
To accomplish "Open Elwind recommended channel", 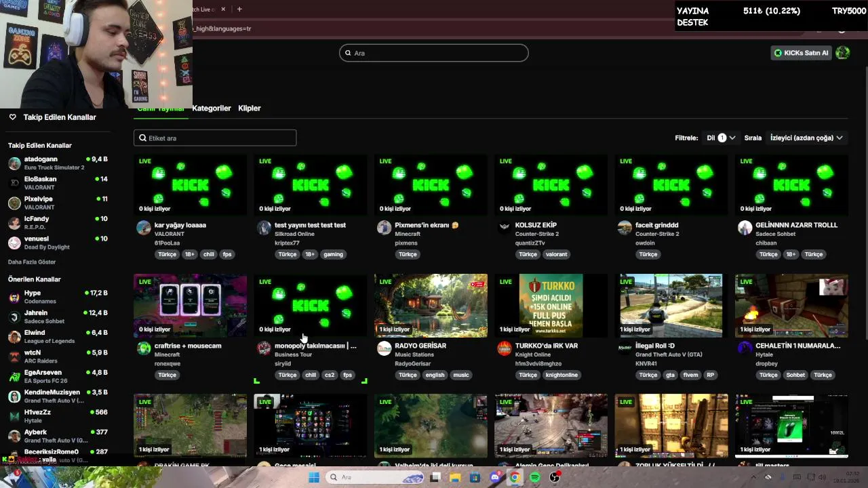I will tap(58, 336).
